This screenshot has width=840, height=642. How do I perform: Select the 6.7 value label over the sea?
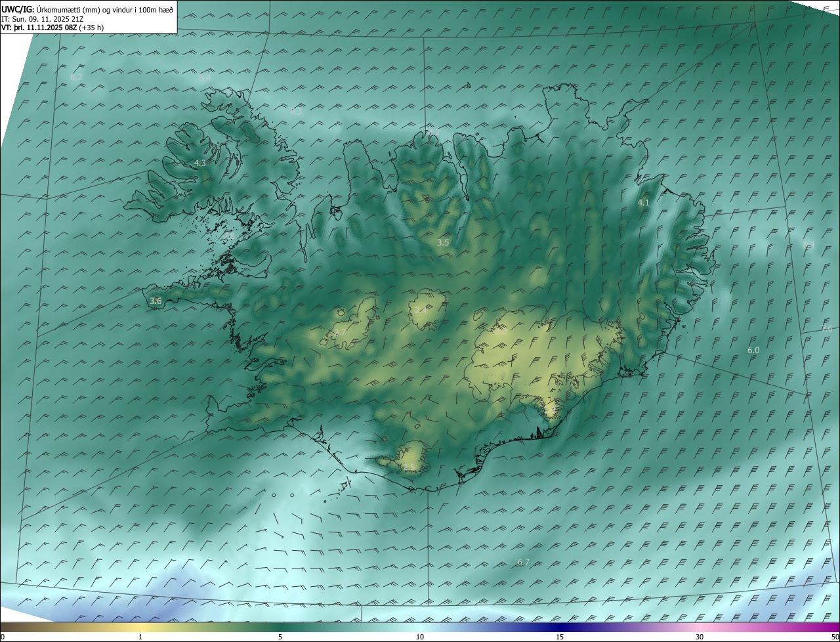point(523,562)
